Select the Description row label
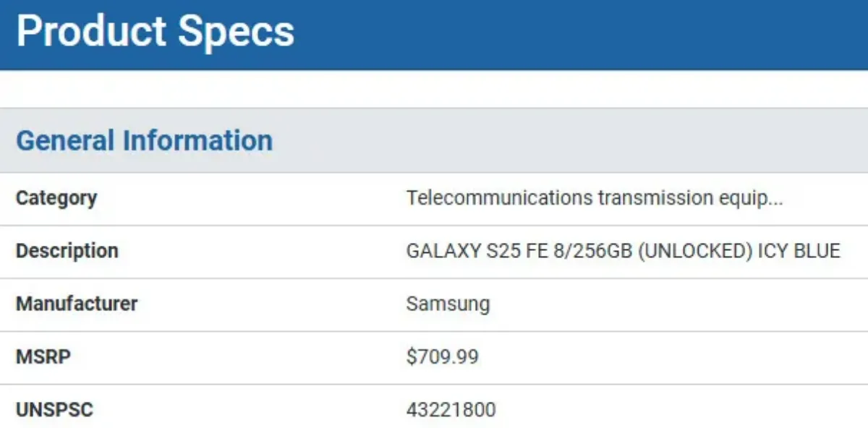 [67, 251]
